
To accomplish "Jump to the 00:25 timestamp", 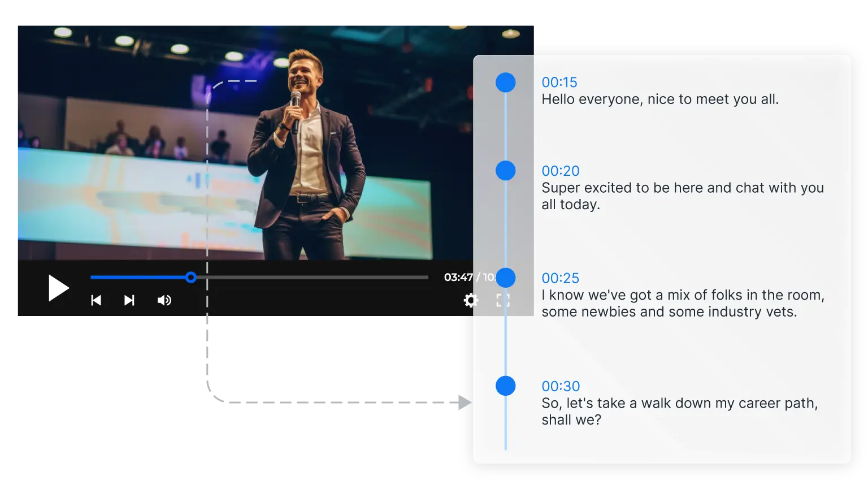I will click(x=561, y=278).
